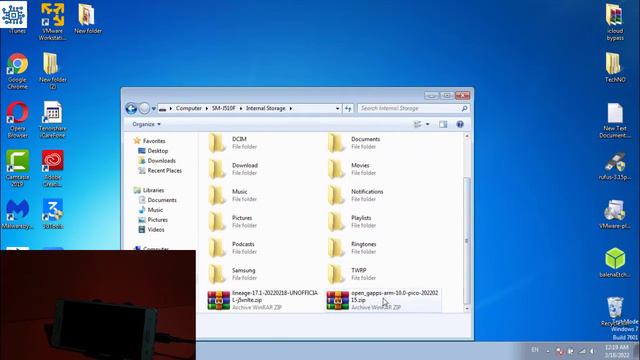This screenshot has height=360, width=640.
Task: Open the New folder desktop icon
Action: coord(87,18)
